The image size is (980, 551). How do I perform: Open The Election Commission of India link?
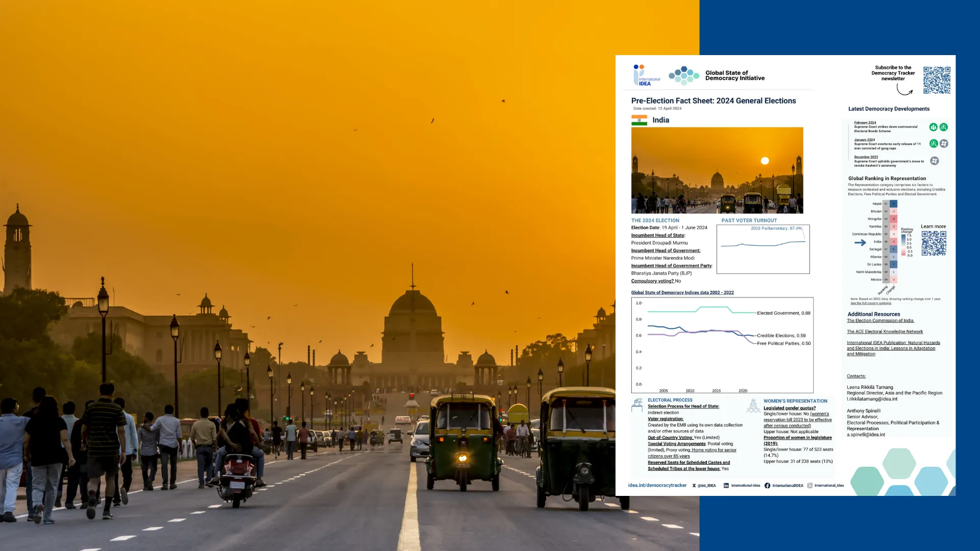pyautogui.click(x=880, y=320)
